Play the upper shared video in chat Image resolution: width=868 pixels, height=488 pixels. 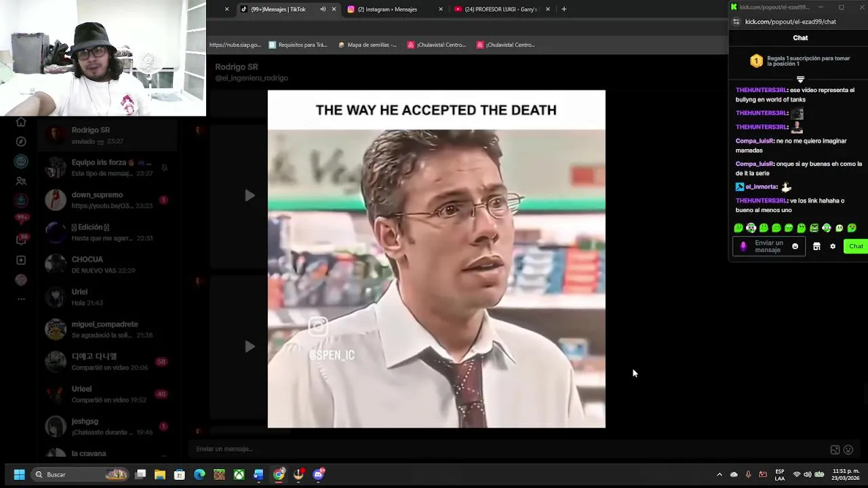(250, 196)
